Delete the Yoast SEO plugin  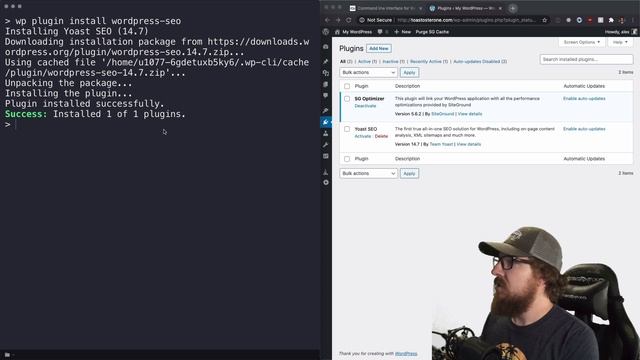381,136
